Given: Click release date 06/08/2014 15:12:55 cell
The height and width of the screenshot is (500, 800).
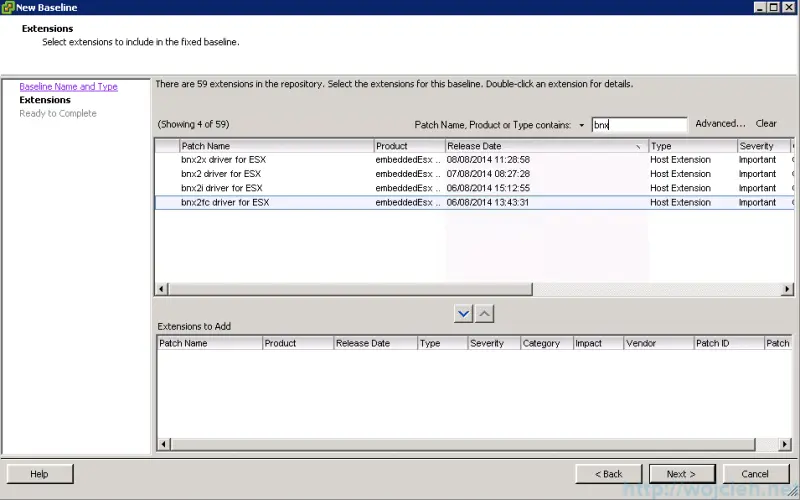Looking at the screenshot, I should point(488,188).
